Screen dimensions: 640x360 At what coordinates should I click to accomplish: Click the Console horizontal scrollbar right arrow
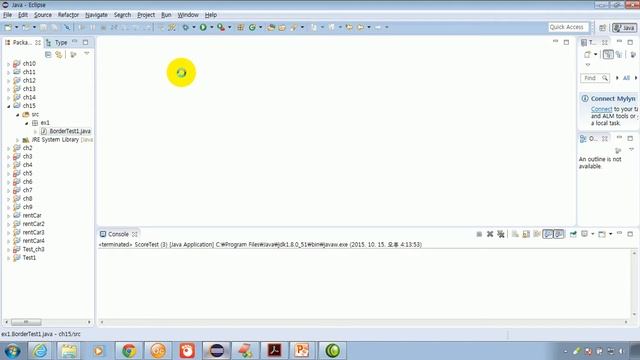(626, 322)
